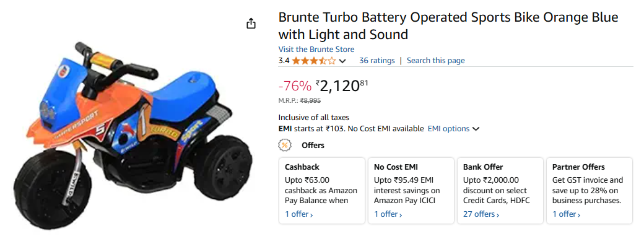
Task: Click the star rating icons
Action: (x=314, y=61)
